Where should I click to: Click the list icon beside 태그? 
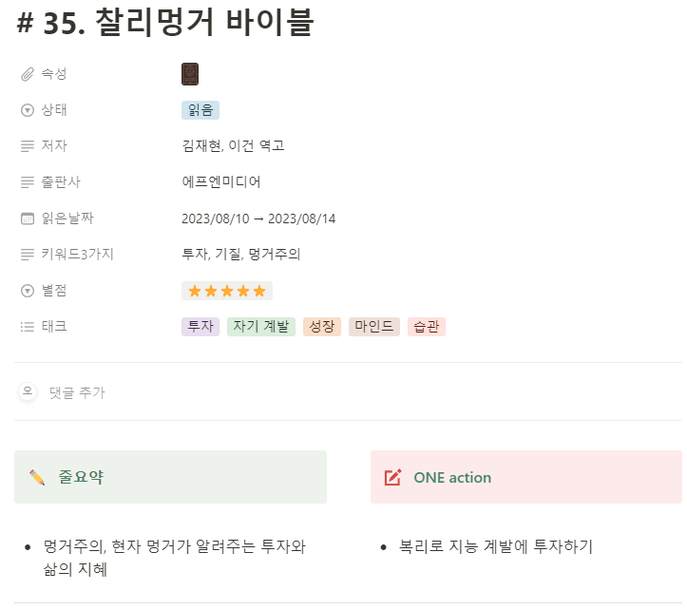tap(27, 326)
